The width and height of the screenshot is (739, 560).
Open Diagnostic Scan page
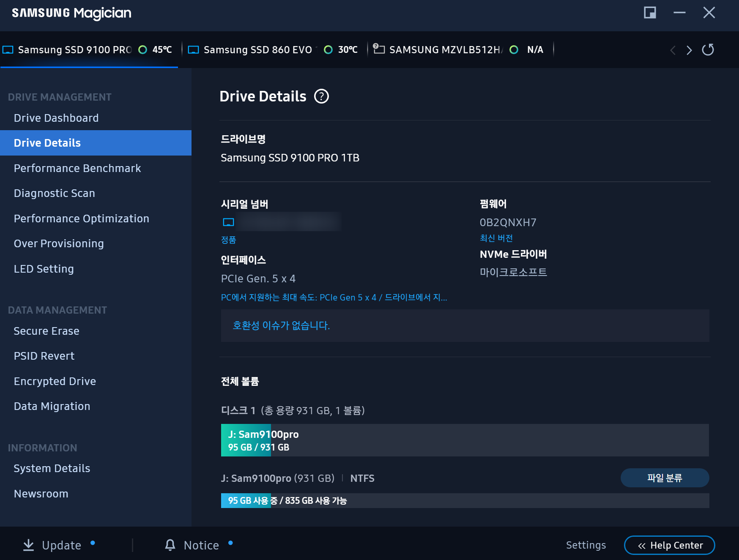tap(96, 193)
